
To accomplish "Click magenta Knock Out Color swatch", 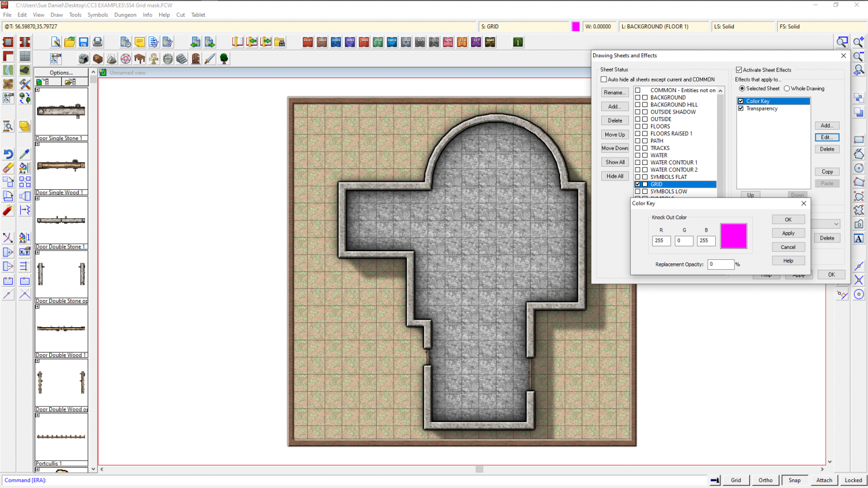I will 733,236.
